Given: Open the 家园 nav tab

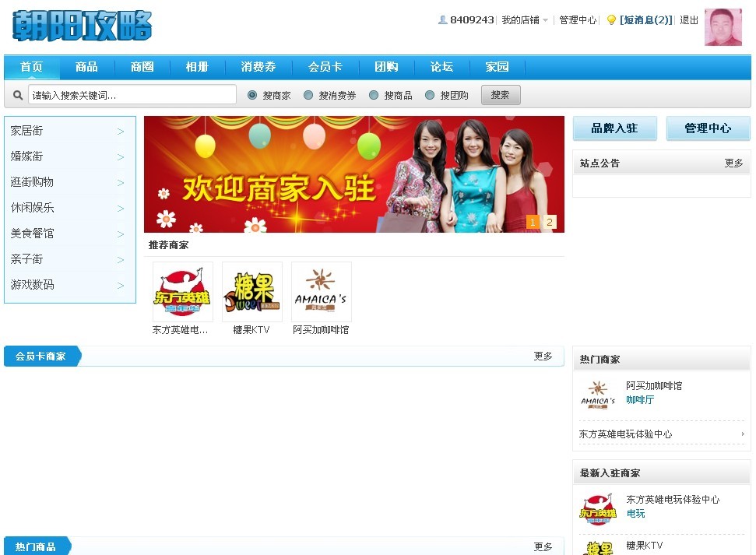Looking at the screenshot, I should [x=497, y=66].
